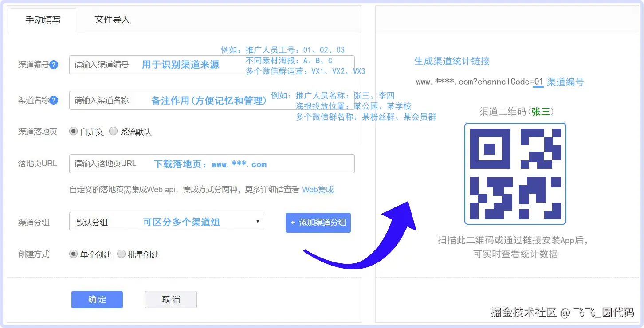Select the 系统默认 landing page radio button
Image resolution: width=644 pixels, height=328 pixels.
click(113, 131)
